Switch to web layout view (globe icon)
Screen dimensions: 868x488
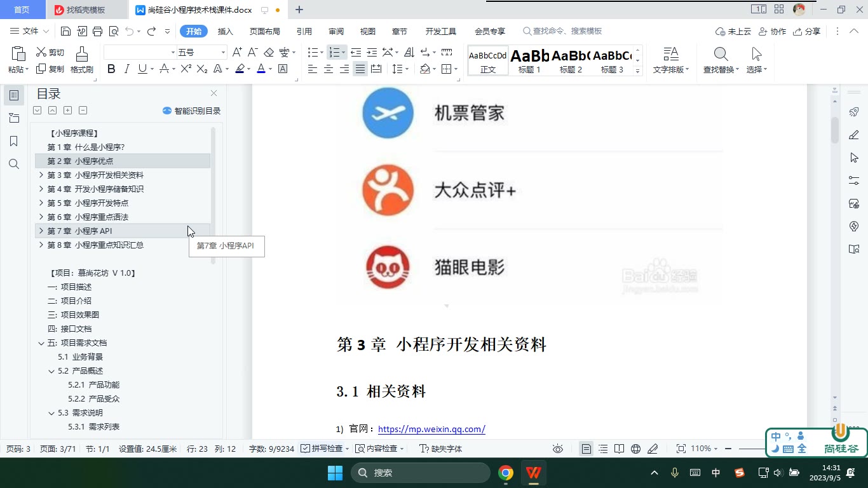click(x=635, y=449)
